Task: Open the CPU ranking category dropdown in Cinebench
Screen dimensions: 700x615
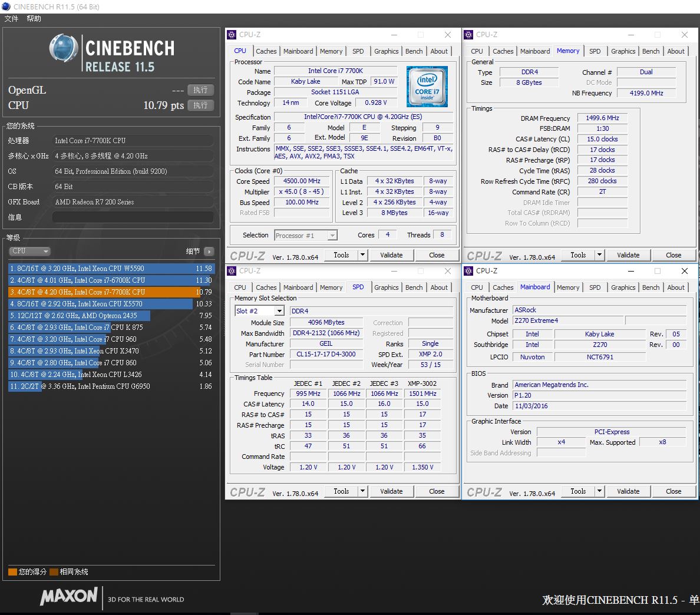Action: pyautogui.click(x=29, y=252)
